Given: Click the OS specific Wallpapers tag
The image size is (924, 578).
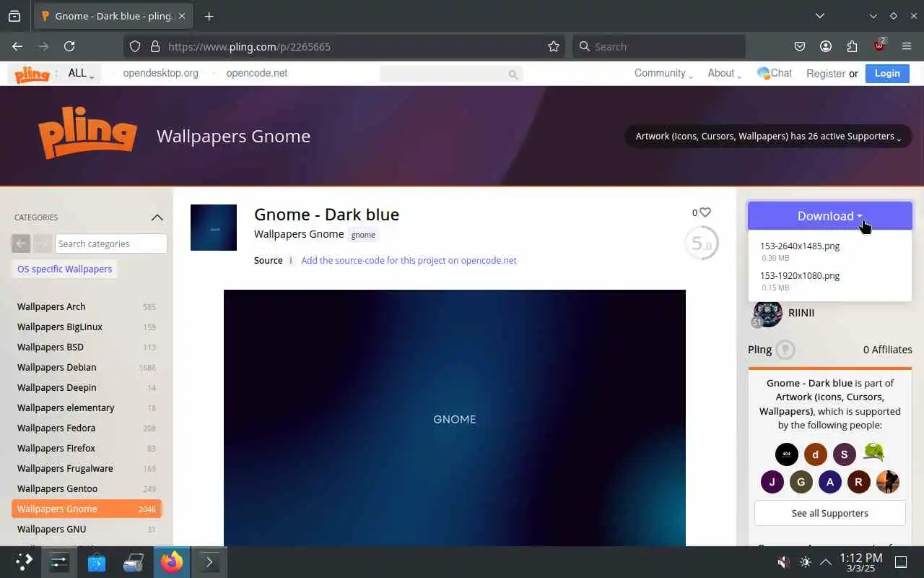Looking at the screenshot, I should [65, 269].
